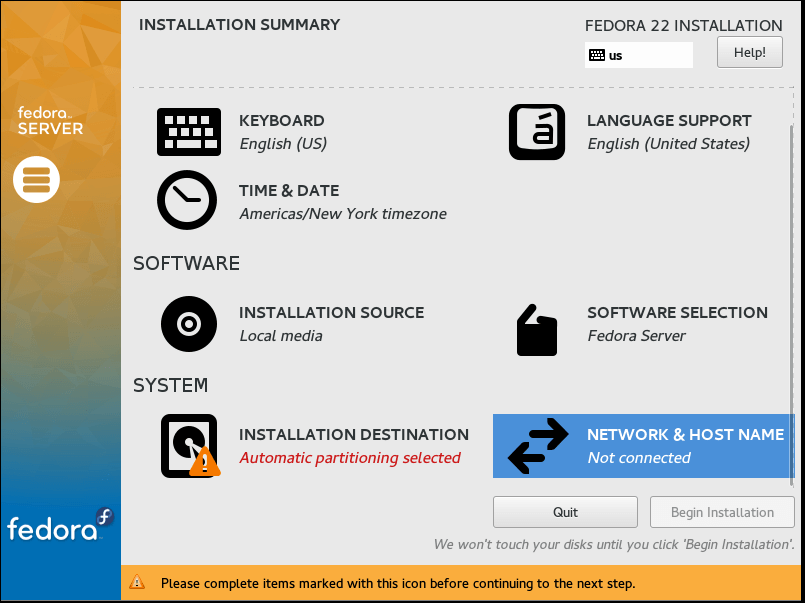Image resolution: width=805 pixels, height=603 pixels.
Task: Click the 'English (US)' keyboard status text
Action: (x=283, y=144)
